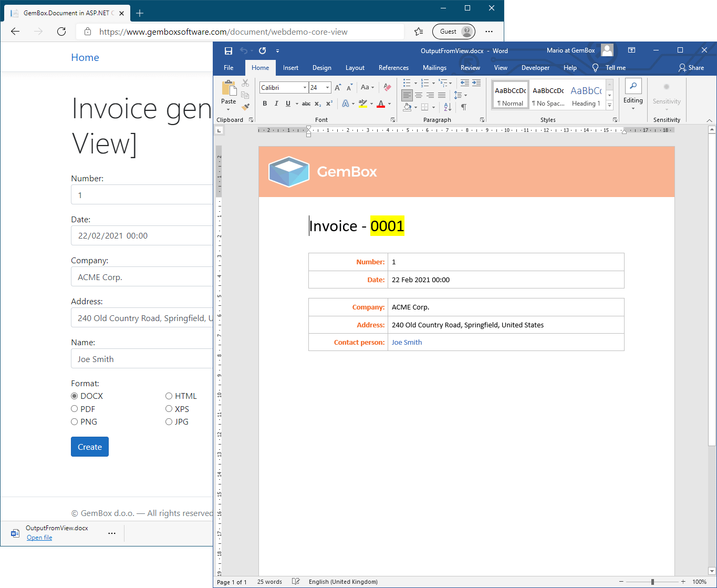Screen dimensions: 717x588
Task: Click the Clear All Formatting eraser icon
Action: (387, 87)
